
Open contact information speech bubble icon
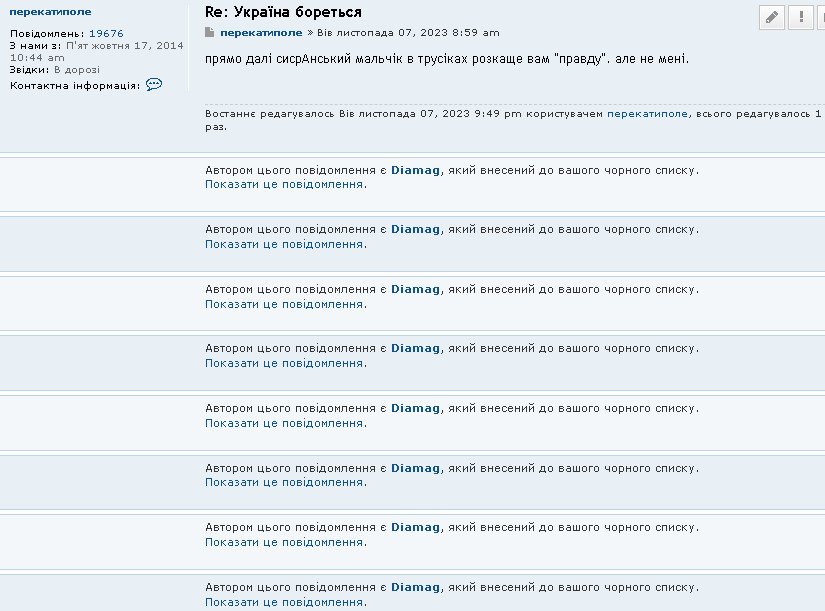pos(154,85)
